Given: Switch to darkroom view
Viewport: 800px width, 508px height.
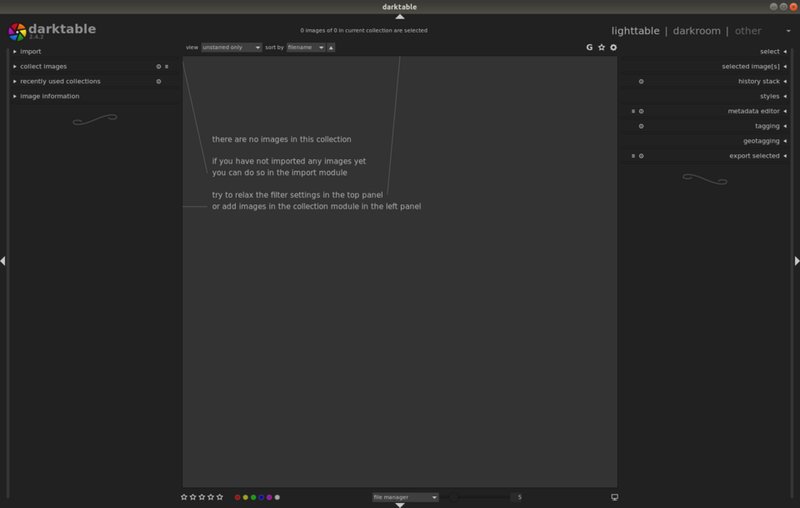Looking at the screenshot, I should point(696,31).
